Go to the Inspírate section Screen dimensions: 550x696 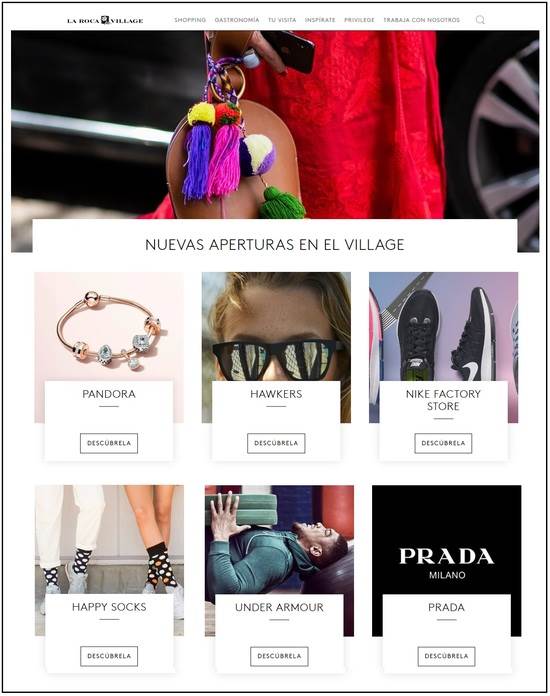[x=320, y=20]
